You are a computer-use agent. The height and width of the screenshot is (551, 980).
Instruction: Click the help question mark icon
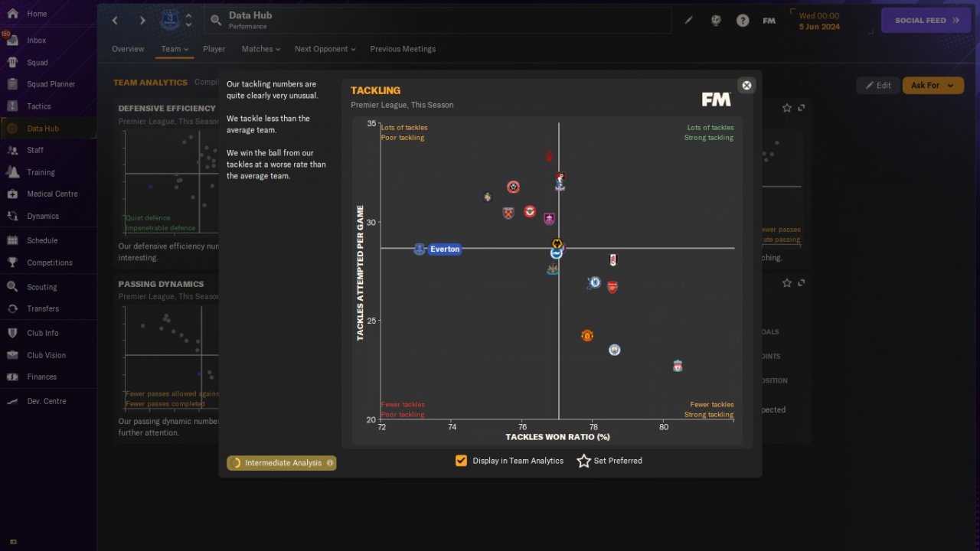(x=743, y=21)
